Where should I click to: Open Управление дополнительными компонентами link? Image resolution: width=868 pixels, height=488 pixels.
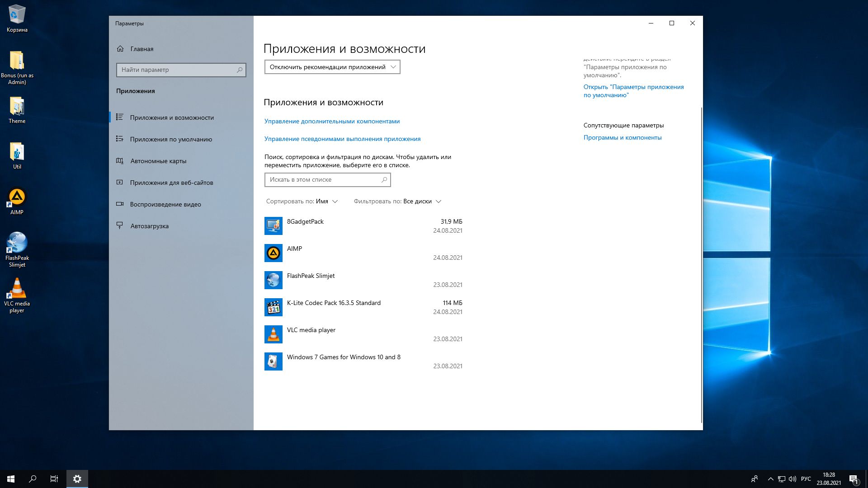332,121
